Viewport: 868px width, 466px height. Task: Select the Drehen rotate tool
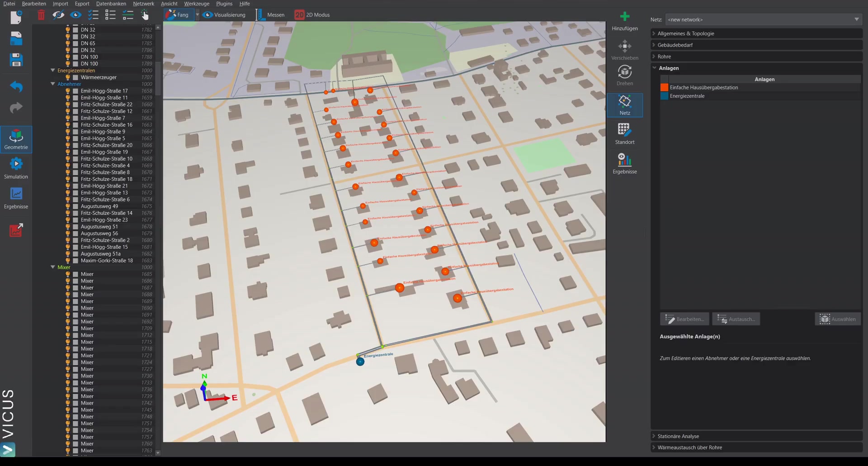click(625, 76)
